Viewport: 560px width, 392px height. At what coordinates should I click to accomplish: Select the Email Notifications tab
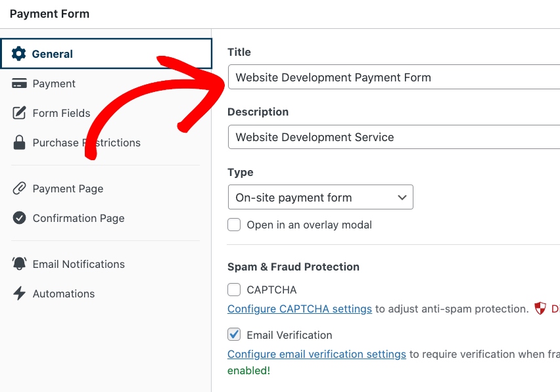click(x=78, y=264)
